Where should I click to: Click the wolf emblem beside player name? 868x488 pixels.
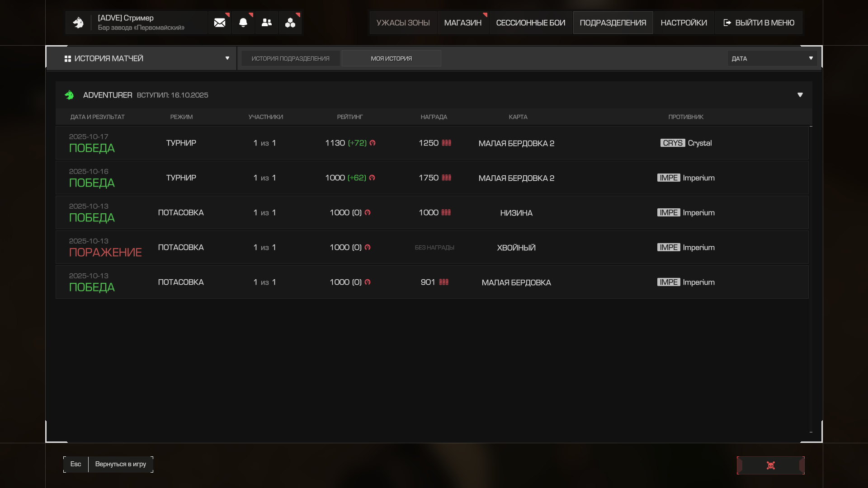click(x=78, y=23)
